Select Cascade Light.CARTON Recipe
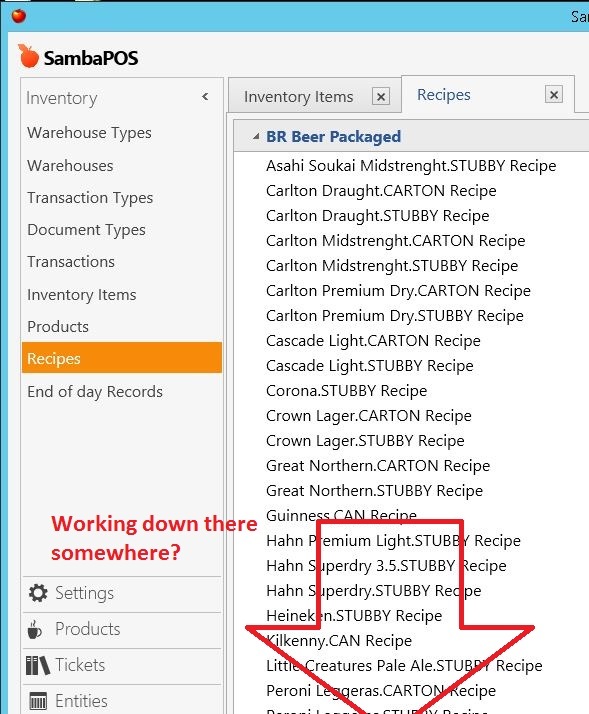The width and height of the screenshot is (589, 714). (373, 341)
